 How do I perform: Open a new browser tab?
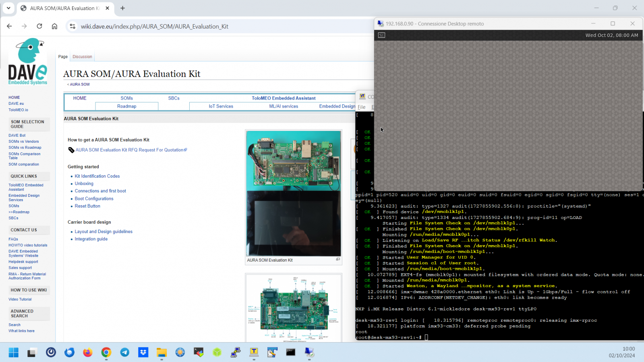pos(122,8)
